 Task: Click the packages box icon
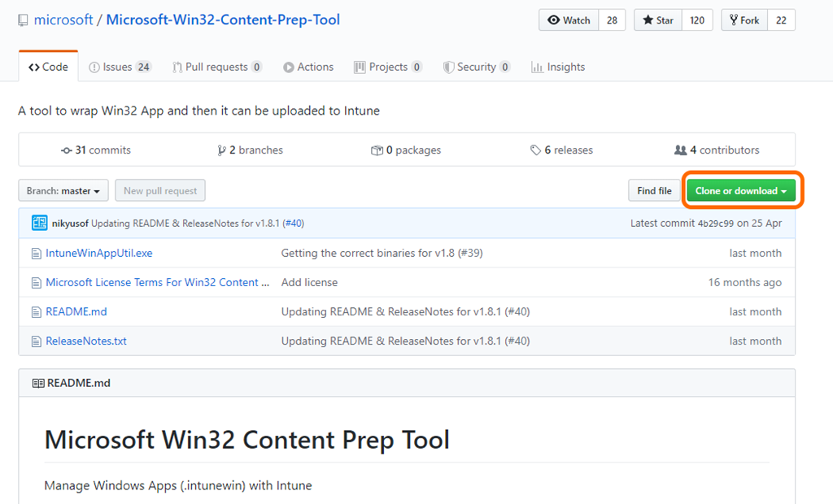[377, 150]
